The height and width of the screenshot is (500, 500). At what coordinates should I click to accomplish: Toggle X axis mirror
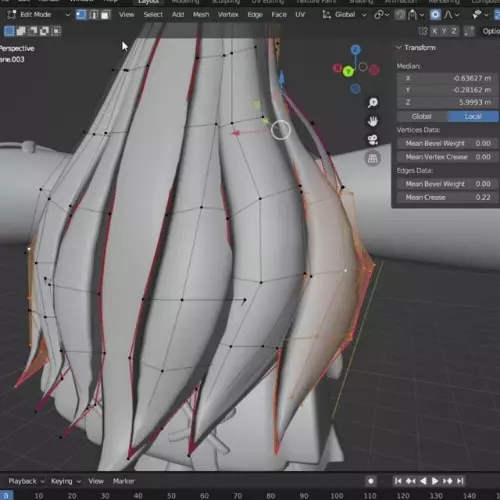[435, 31]
